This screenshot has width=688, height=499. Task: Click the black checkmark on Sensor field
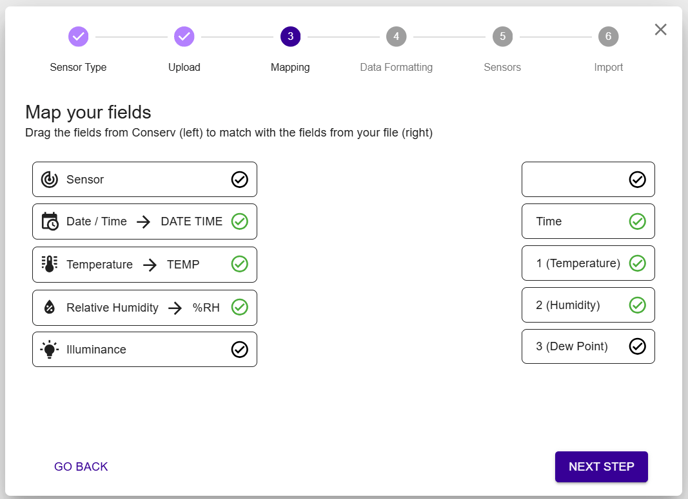pyautogui.click(x=239, y=180)
